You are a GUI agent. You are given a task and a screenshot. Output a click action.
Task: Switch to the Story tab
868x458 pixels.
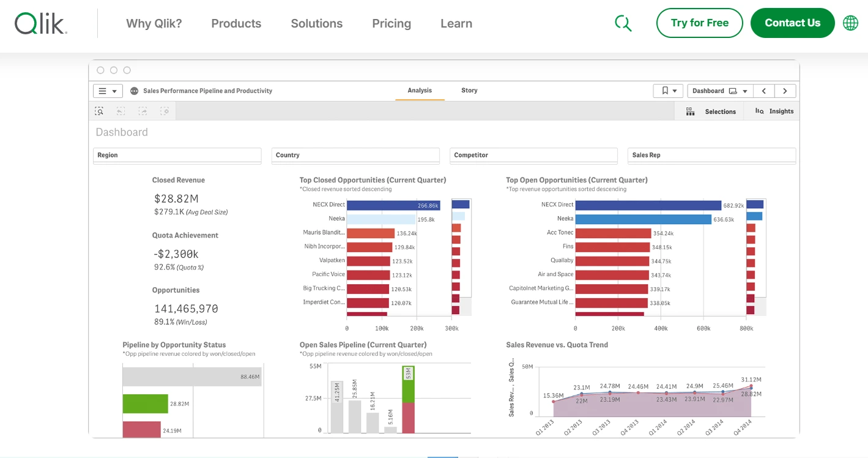469,90
